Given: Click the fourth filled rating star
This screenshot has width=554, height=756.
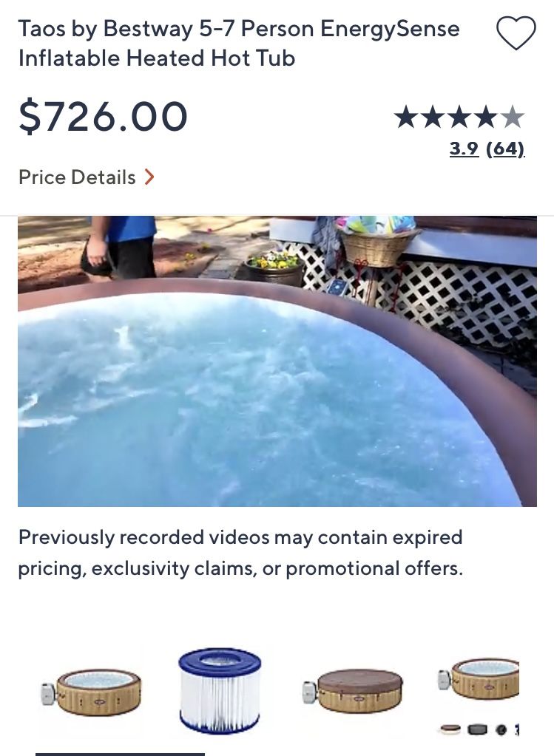Looking at the screenshot, I should [486, 117].
